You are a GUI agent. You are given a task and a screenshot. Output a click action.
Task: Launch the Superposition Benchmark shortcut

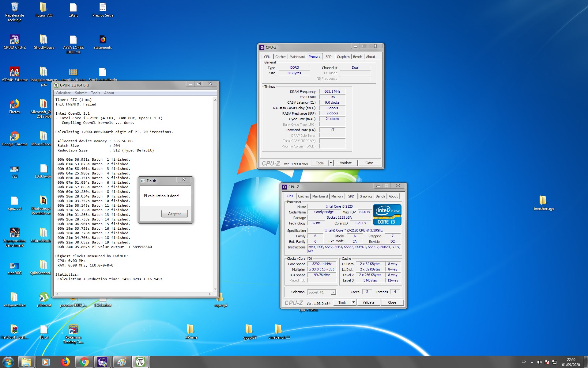pos(14,237)
